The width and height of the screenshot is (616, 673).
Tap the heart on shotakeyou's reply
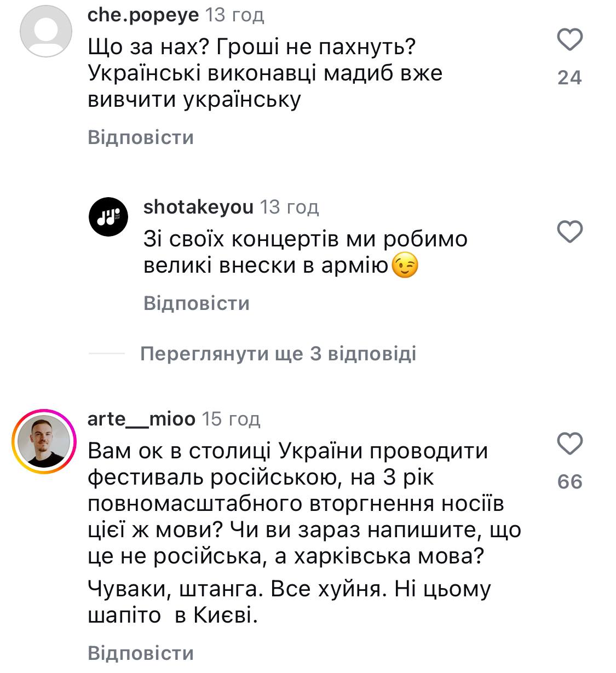tap(569, 232)
